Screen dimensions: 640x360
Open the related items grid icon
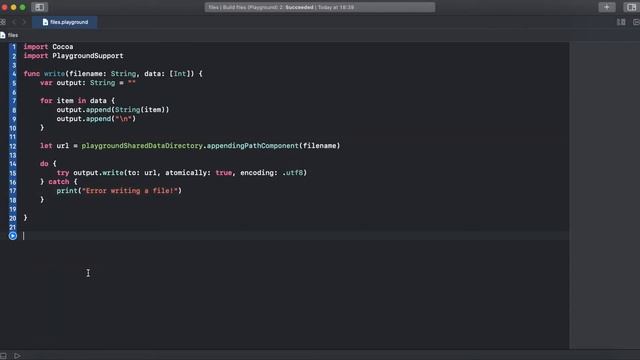3,22
